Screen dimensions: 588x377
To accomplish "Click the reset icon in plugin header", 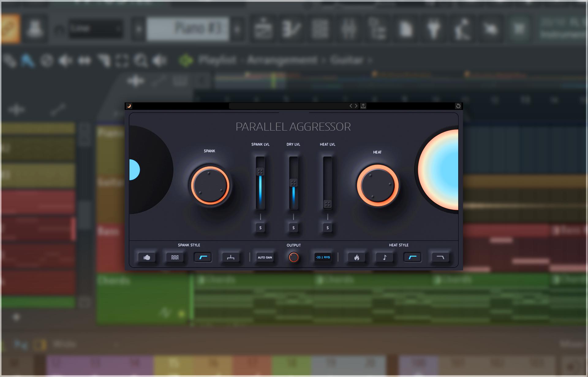I will click(458, 106).
